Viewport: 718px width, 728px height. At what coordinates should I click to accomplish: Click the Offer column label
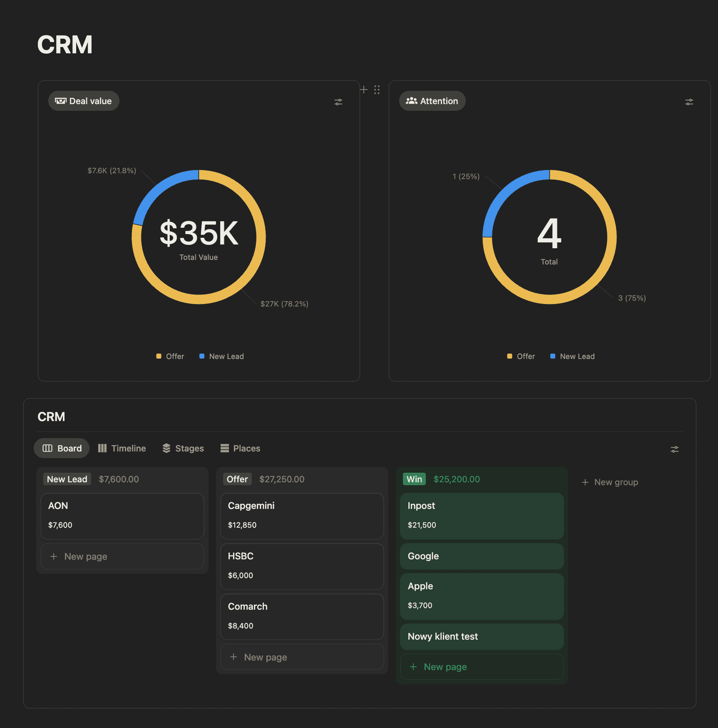237,479
